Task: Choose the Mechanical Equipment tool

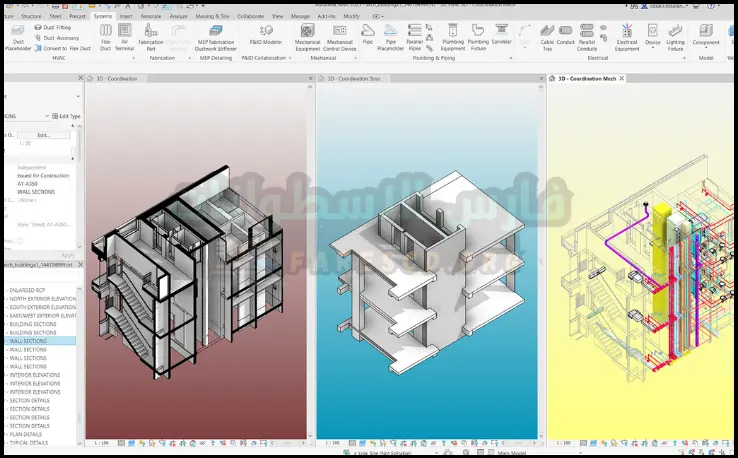Action: (307, 38)
